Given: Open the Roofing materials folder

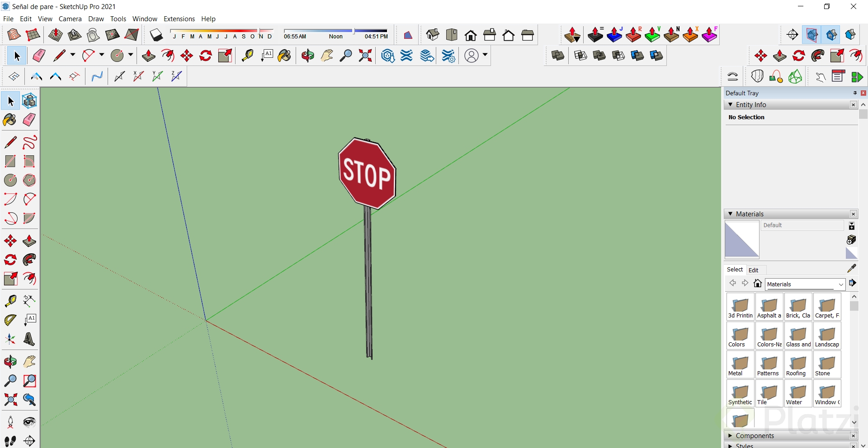Looking at the screenshot, I should click(x=798, y=365).
